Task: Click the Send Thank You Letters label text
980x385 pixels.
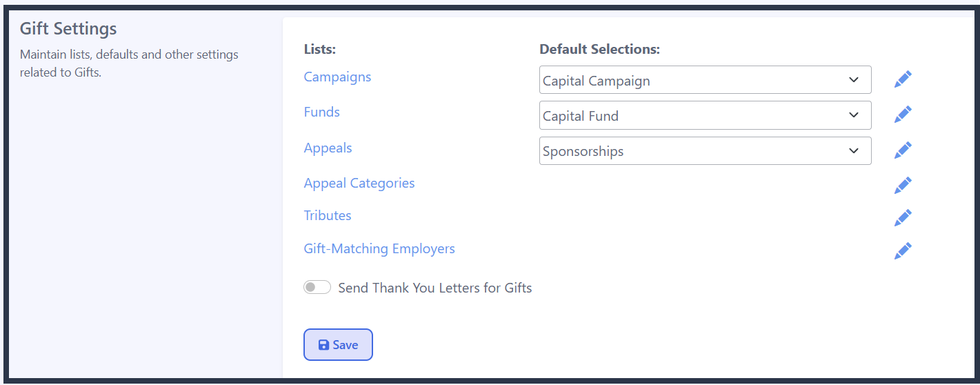Action: [435, 288]
